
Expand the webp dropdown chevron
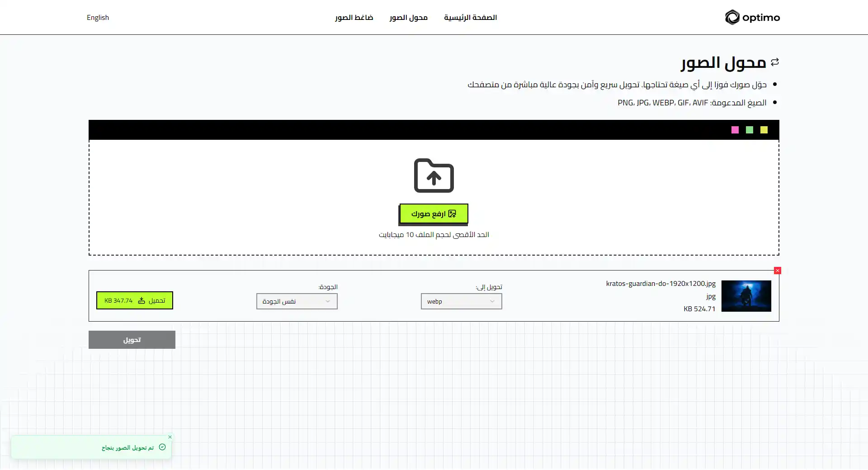point(492,301)
